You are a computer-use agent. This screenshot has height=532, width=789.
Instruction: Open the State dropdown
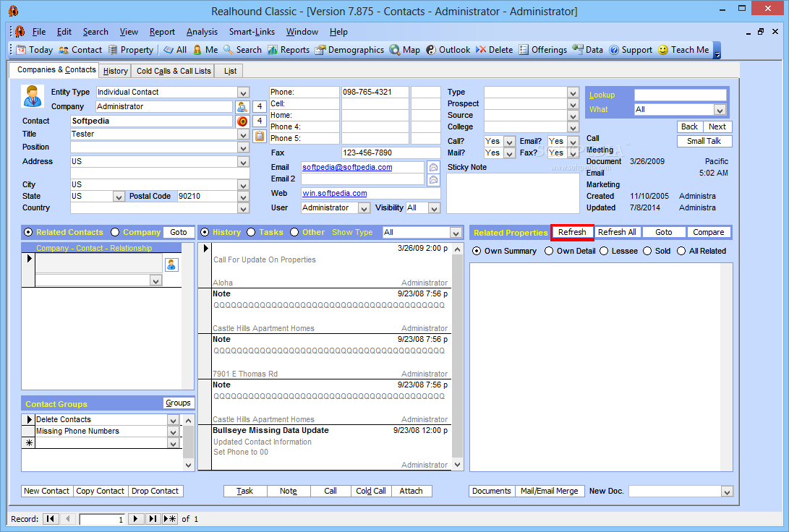119,197
